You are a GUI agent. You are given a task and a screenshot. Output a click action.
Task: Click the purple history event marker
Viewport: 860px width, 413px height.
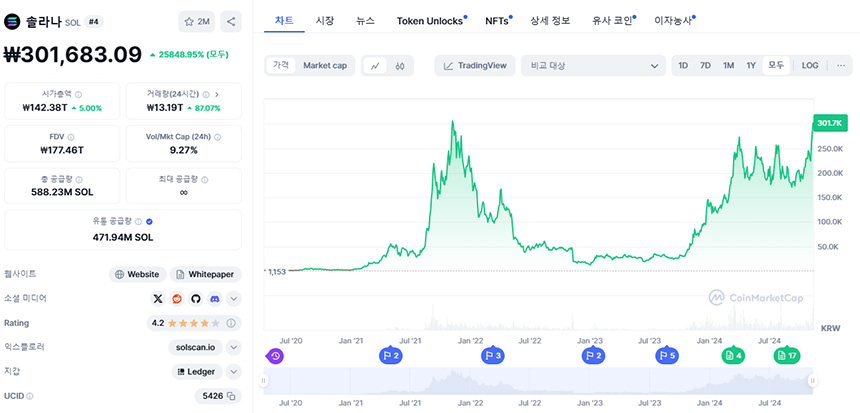(x=275, y=356)
